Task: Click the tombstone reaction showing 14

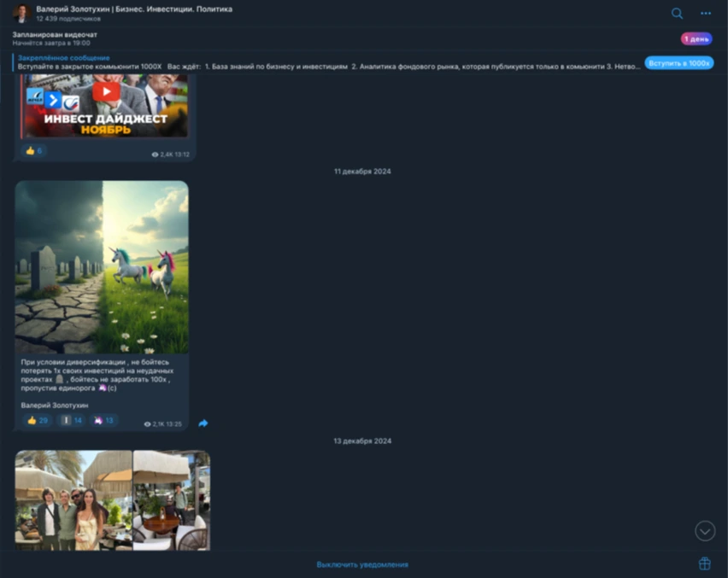Action: 71,420
